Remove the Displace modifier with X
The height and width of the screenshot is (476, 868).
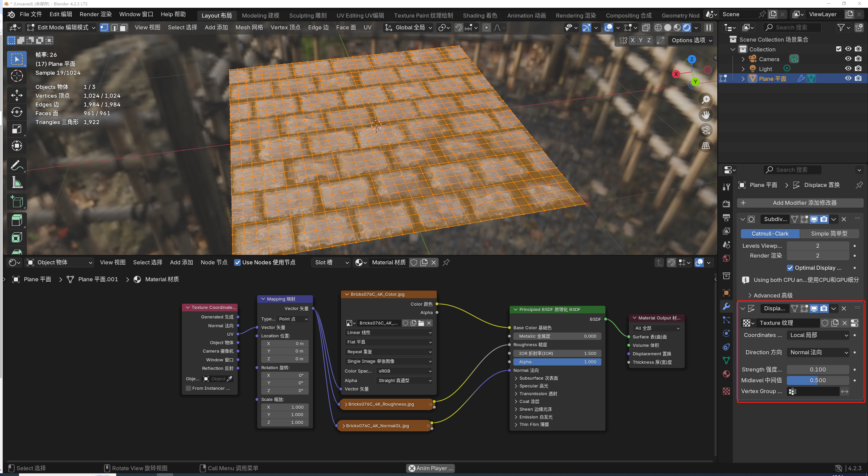click(x=844, y=309)
